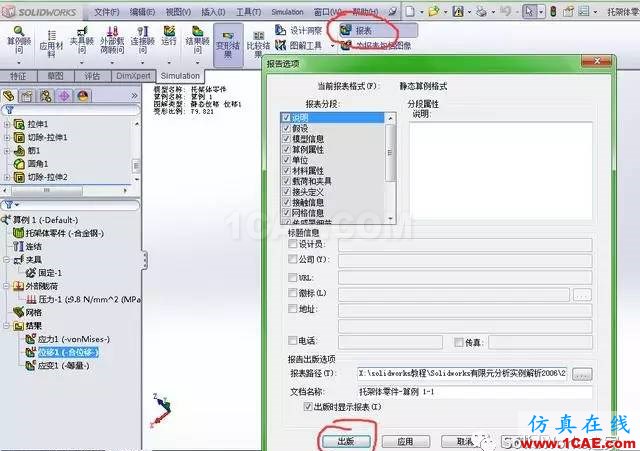Image resolution: width=640 pixels, height=451 pixels.
Task: Open the 连接顾问 connections advisor
Action: tap(142, 41)
